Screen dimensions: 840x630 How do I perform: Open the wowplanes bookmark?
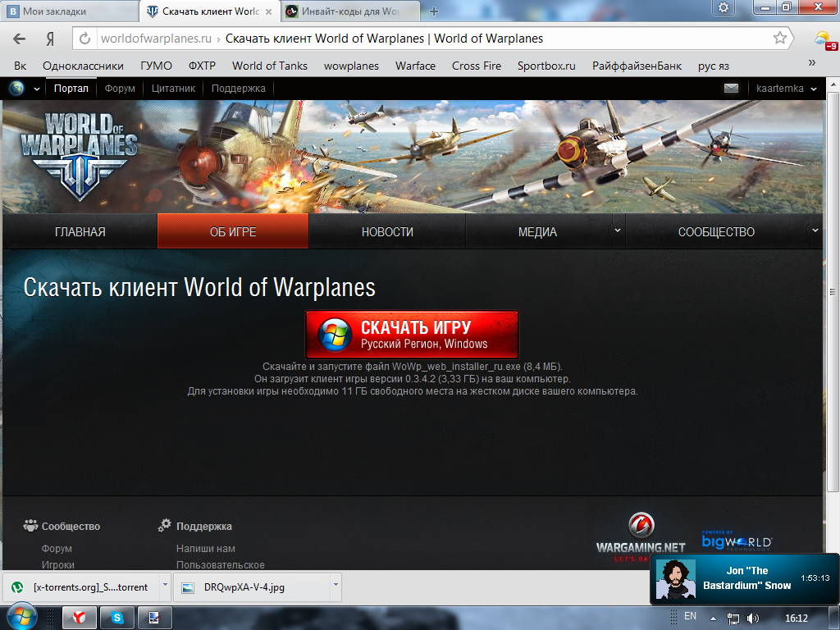pos(351,66)
